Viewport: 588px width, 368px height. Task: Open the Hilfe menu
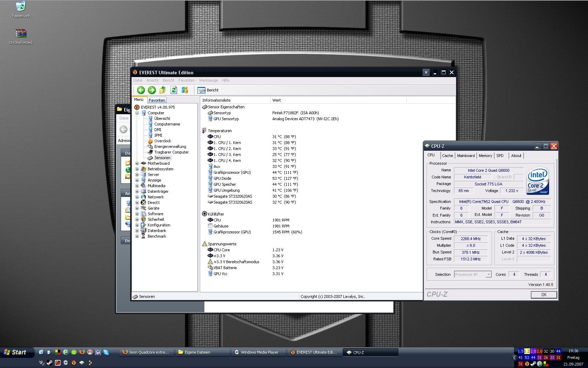pyautogui.click(x=226, y=80)
